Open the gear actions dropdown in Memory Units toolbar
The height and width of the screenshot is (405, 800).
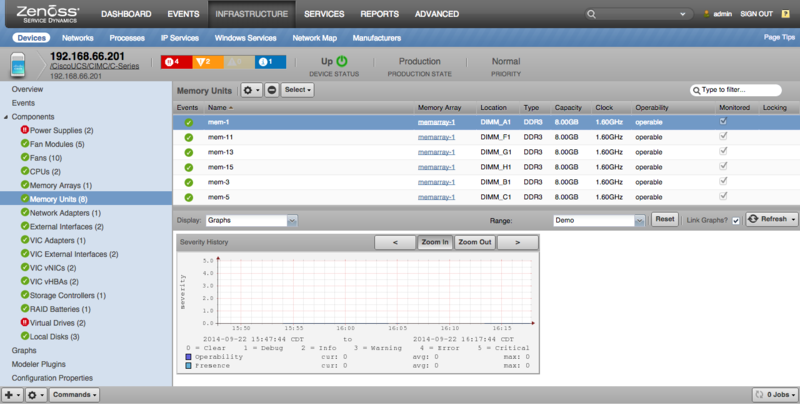pyautogui.click(x=252, y=90)
